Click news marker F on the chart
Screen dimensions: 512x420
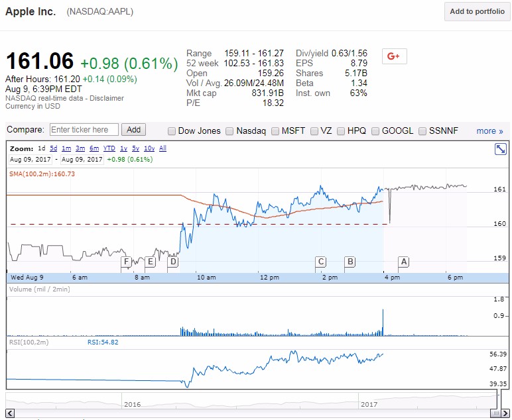[126, 262]
